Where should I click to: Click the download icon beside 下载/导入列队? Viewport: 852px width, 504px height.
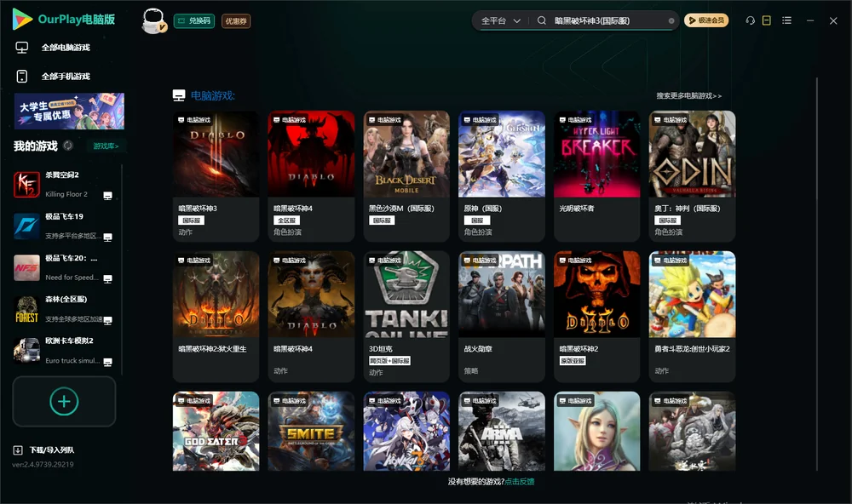pyautogui.click(x=17, y=450)
